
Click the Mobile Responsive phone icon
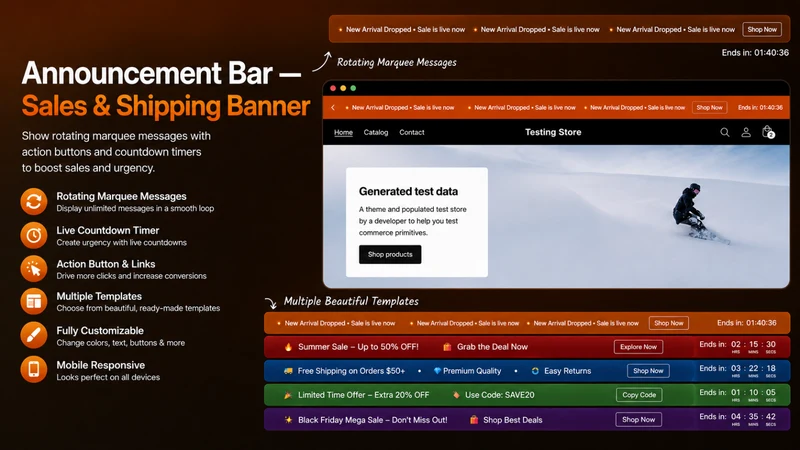point(34,369)
